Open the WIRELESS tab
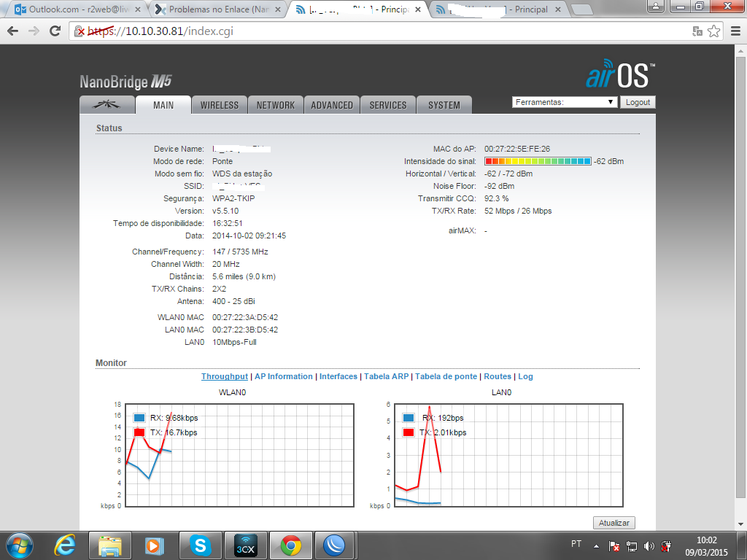747x560 pixels. [x=219, y=105]
